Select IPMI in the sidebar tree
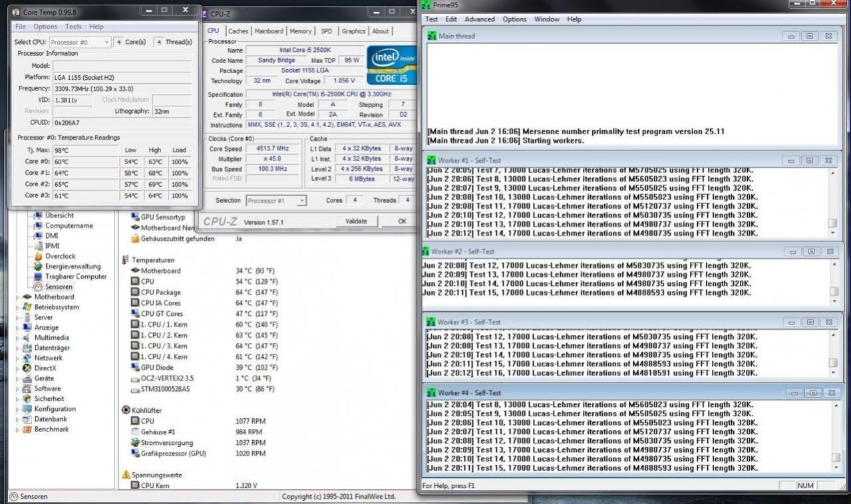This screenshot has width=851, height=504. [x=52, y=245]
